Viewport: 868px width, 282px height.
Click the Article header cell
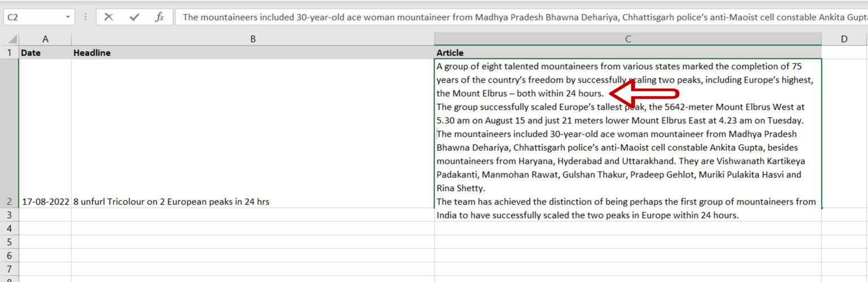(x=628, y=53)
